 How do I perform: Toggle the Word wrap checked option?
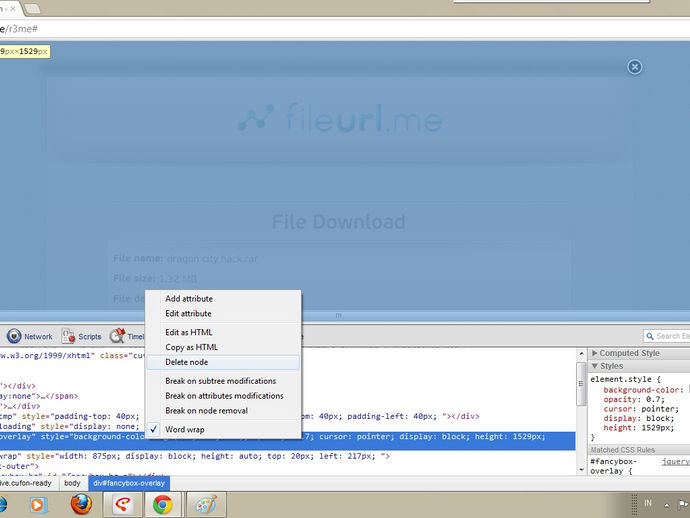click(224, 429)
